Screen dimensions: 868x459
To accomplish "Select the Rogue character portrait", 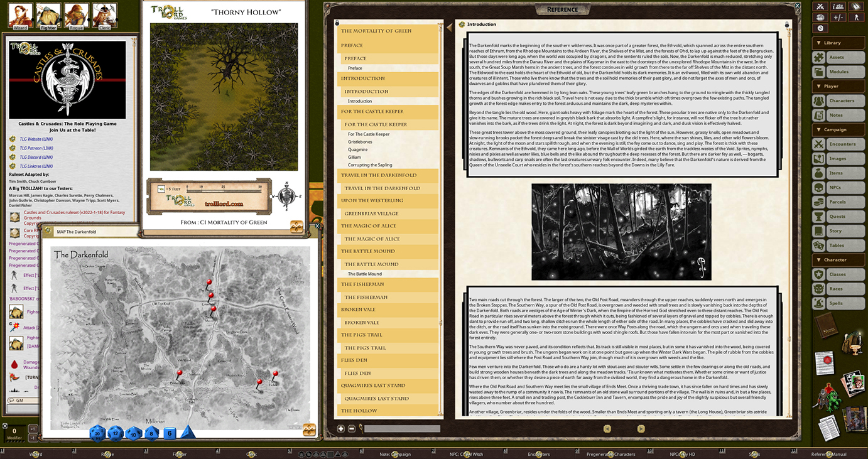I will 77,16.
